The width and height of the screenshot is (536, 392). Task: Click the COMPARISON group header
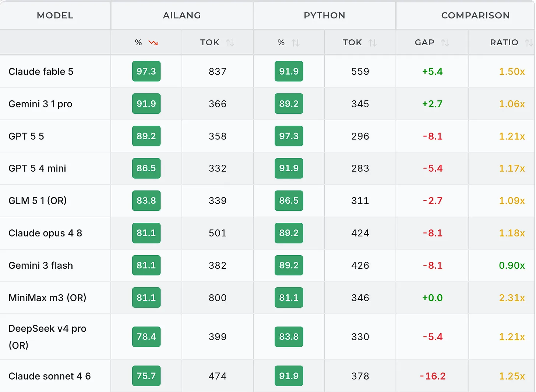click(x=475, y=15)
